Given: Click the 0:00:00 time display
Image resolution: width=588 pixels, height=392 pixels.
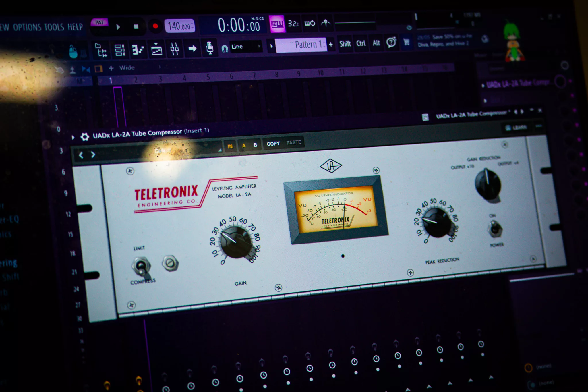Looking at the screenshot, I should 239,25.
